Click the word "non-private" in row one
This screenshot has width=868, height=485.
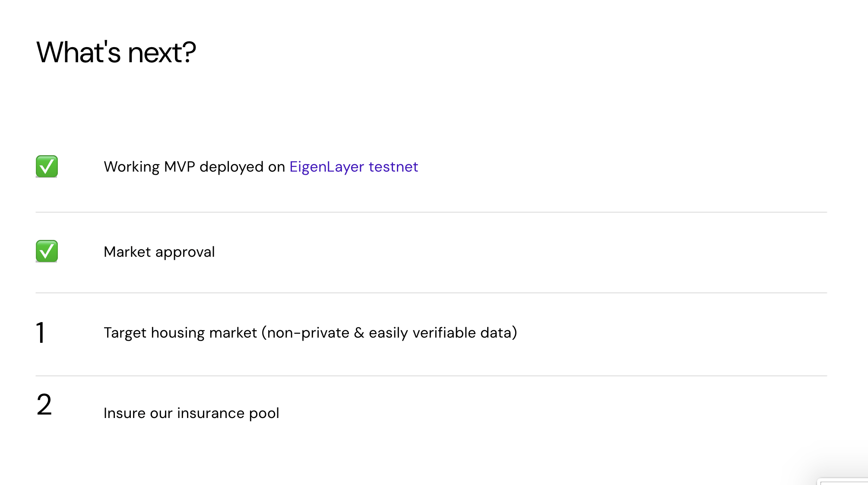pyautogui.click(x=308, y=333)
